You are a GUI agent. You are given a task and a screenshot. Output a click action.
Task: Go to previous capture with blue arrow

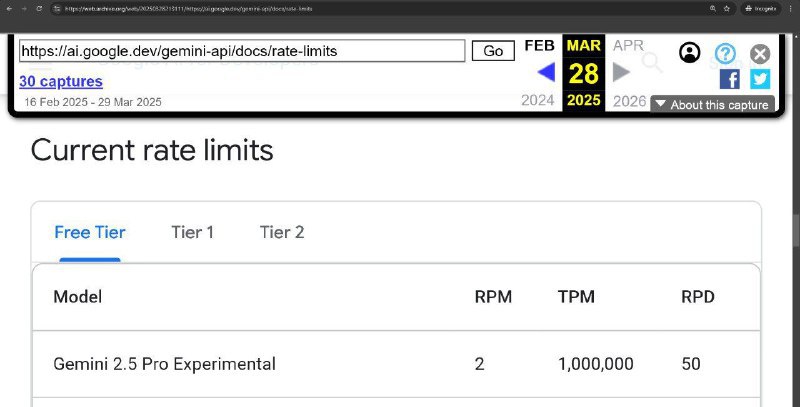tap(545, 72)
